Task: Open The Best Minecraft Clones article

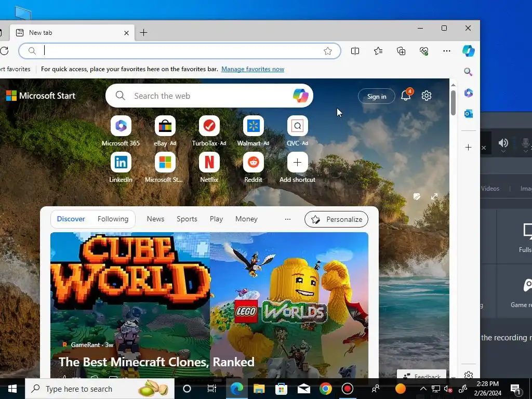Action: point(156,362)
